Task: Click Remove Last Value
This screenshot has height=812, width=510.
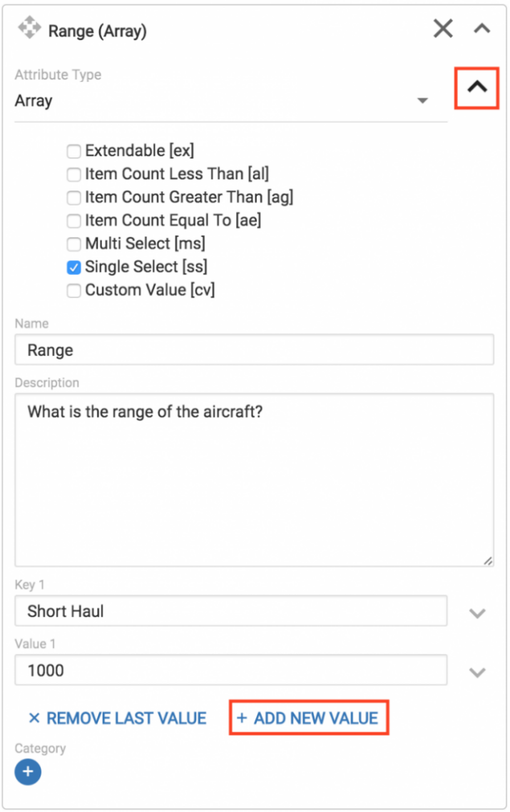Action: click(118, 719)
